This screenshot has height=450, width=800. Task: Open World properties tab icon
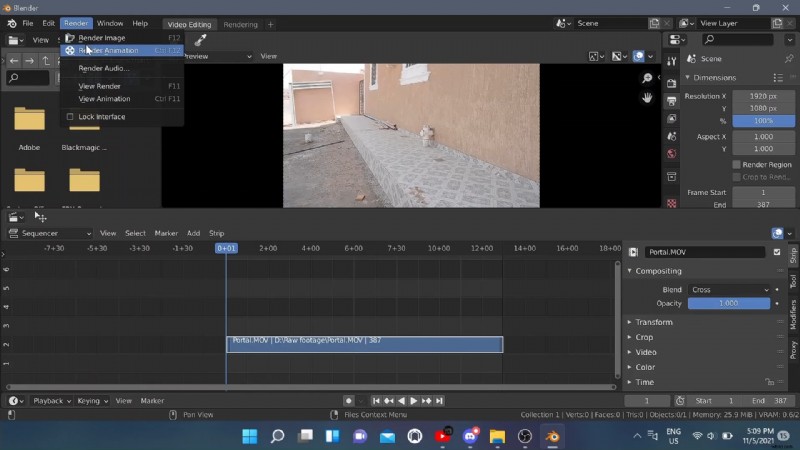pos(671,154)
